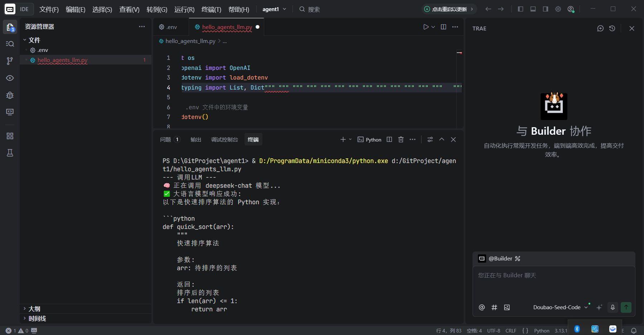
Task: Open the Search view in the activity bar
Action: point(10,44)
